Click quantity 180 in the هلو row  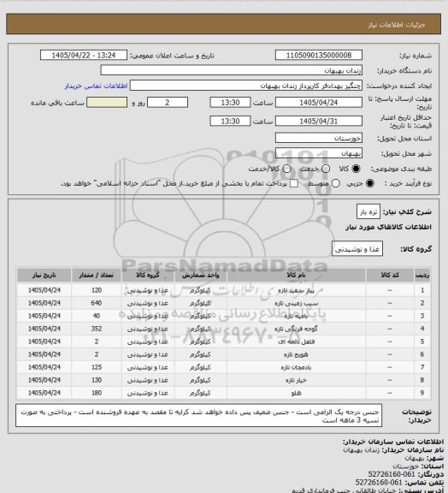pyautogui.click(x=97, y=393)
